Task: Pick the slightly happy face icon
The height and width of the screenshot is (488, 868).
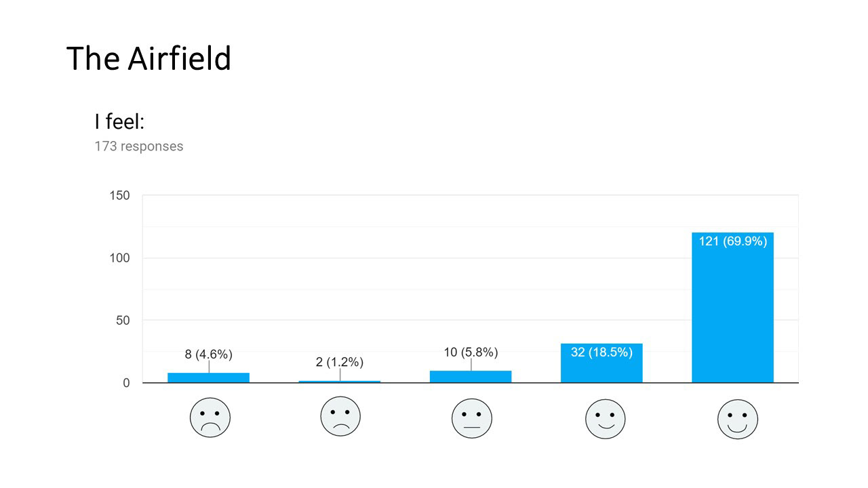Action: 606,419
